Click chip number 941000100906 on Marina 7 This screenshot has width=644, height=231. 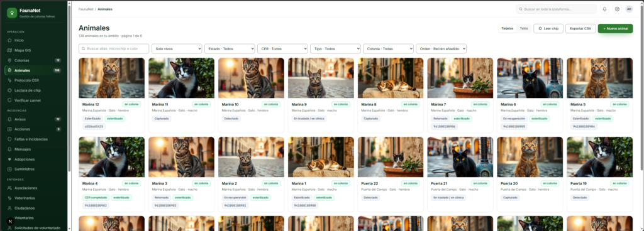click(x=444, y=127)
